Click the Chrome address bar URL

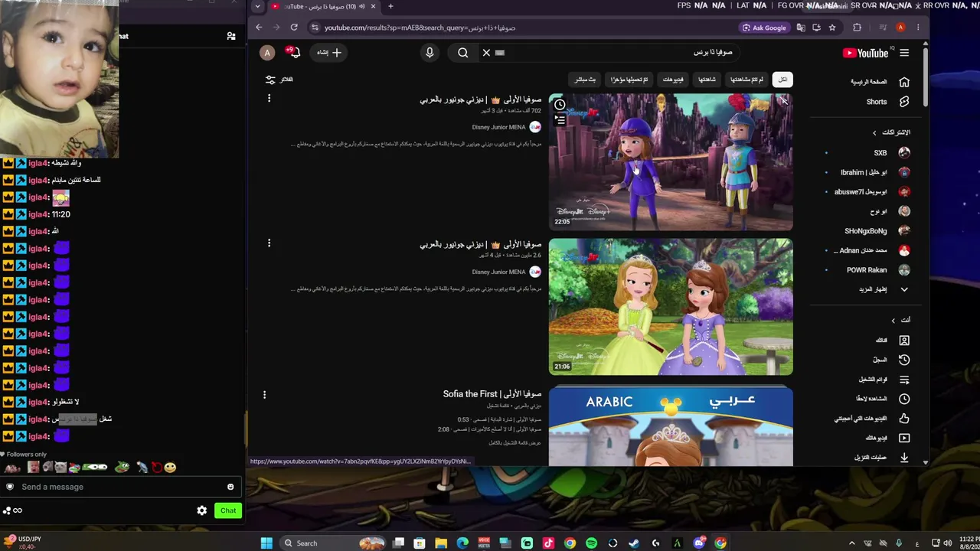[x=420, y=28]
